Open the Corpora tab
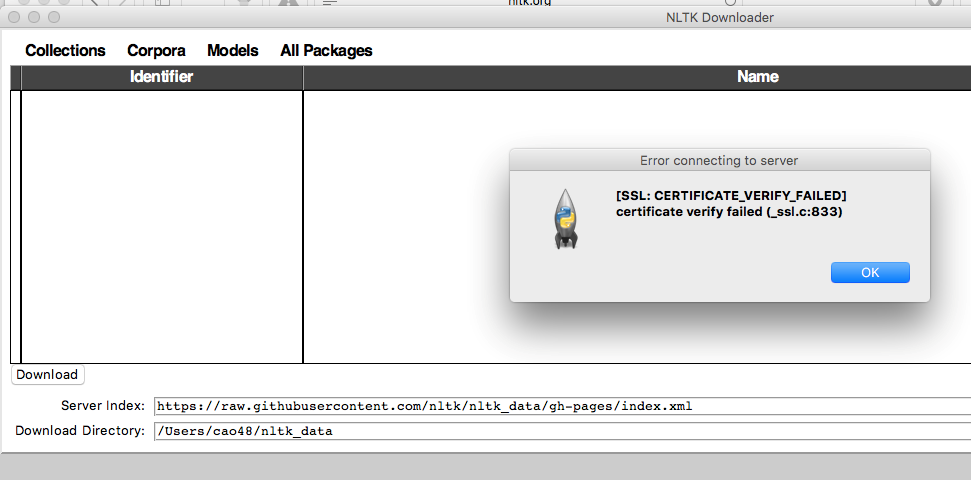 point(156,50)
